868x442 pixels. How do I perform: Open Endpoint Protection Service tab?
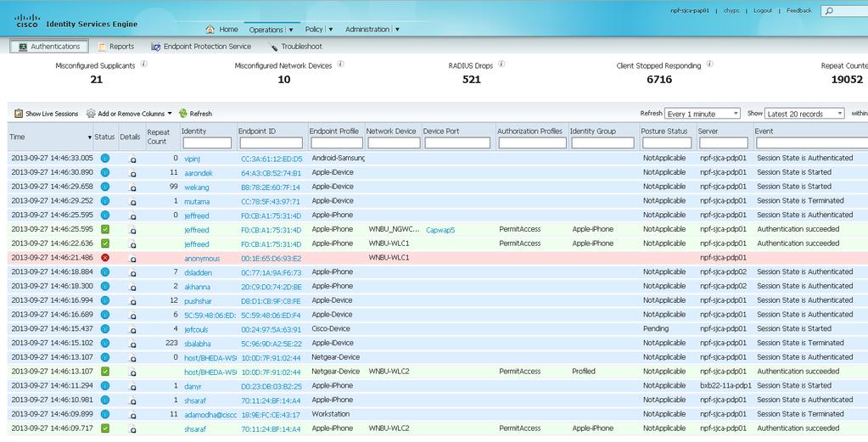point(201,47)
